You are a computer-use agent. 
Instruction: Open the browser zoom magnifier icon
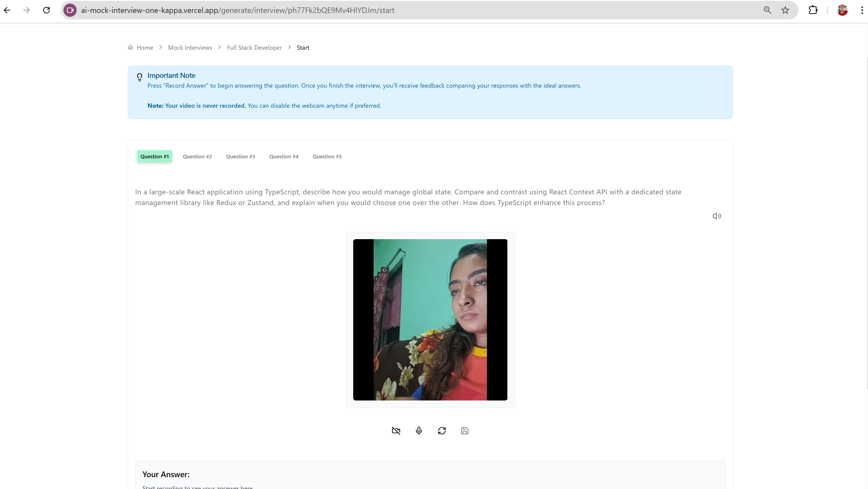coord(767,10)
